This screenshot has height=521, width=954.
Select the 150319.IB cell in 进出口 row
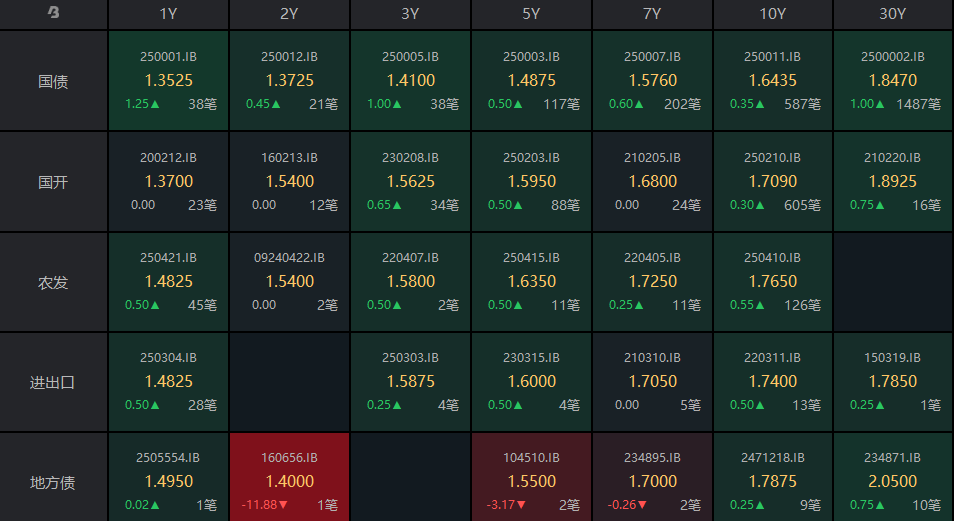[893, 382]
